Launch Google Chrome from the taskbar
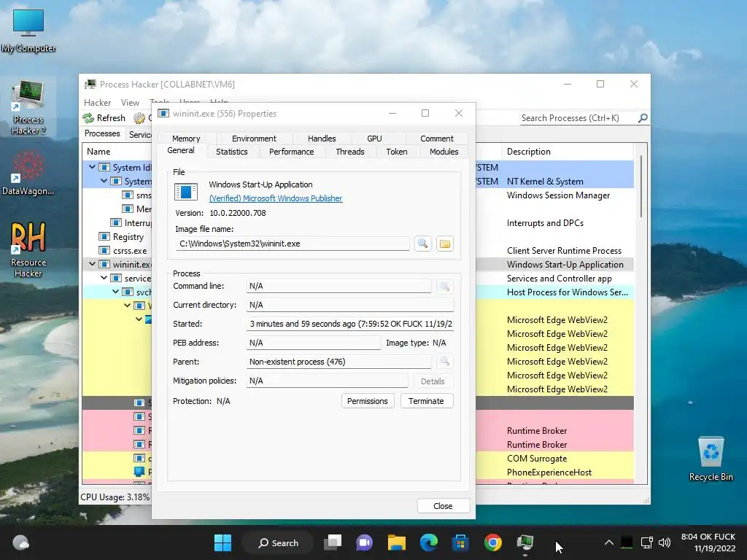Image resolution: width=747 pixels, height=560 pixels. (x=492, y=542)
